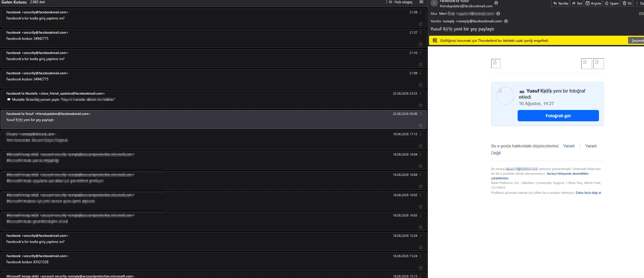Click contact icon beside friendupdates@facebookmail.com sender
This screenshot has height=278, width=644.
coord(496,3)
